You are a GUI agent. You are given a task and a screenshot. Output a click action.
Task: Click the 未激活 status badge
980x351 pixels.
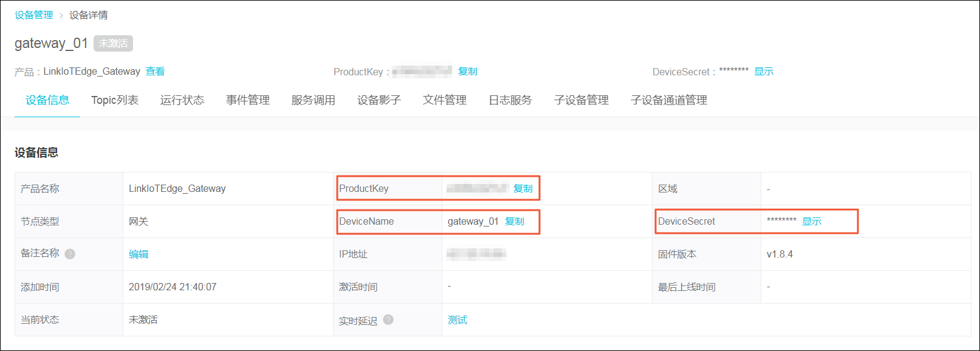click(113, 43)
